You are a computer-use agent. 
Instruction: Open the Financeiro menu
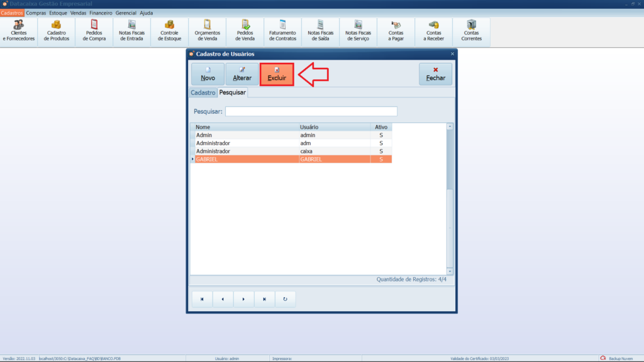pos(101,13)
